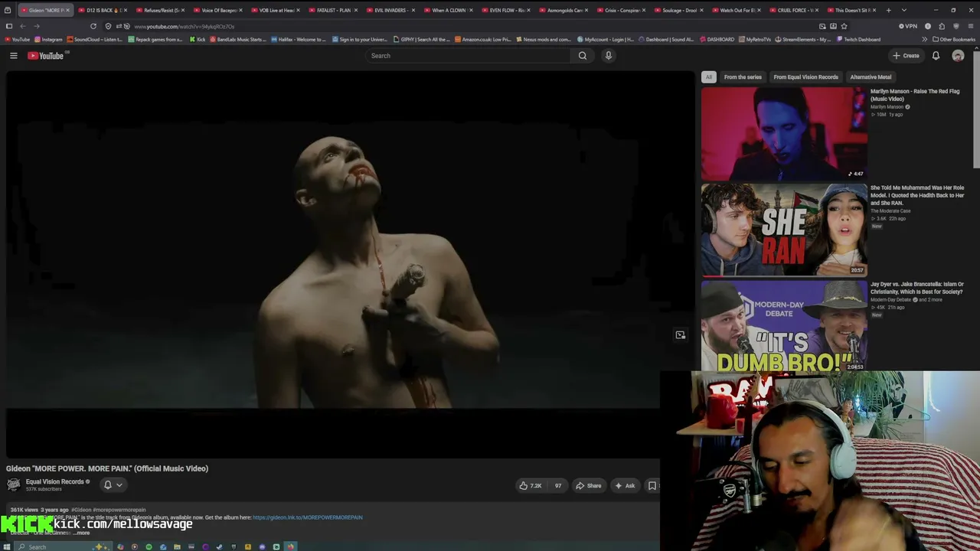Select the From the series chip
The height and width of the screenshot is (551, 980).
pyautogui.click(x=743, y=77)
